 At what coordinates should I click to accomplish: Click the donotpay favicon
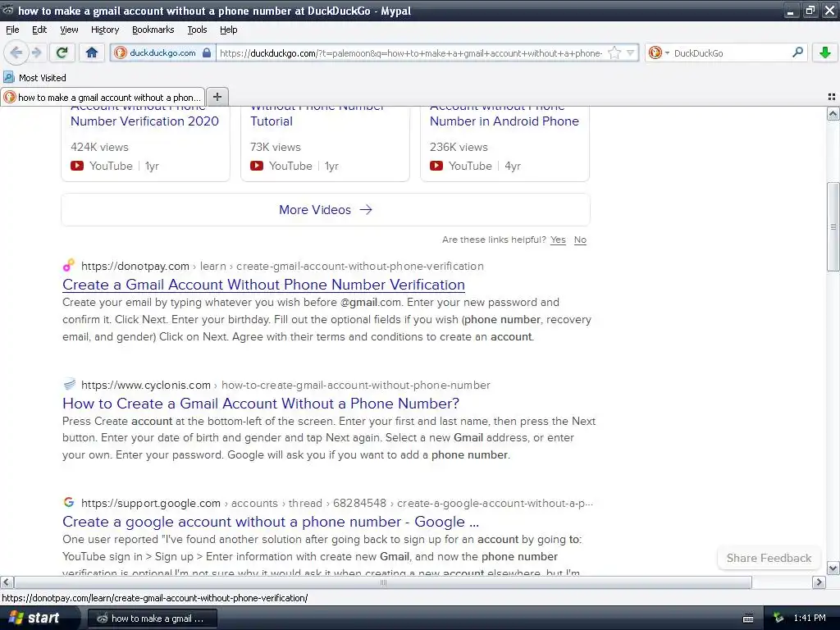pos(69,265)
